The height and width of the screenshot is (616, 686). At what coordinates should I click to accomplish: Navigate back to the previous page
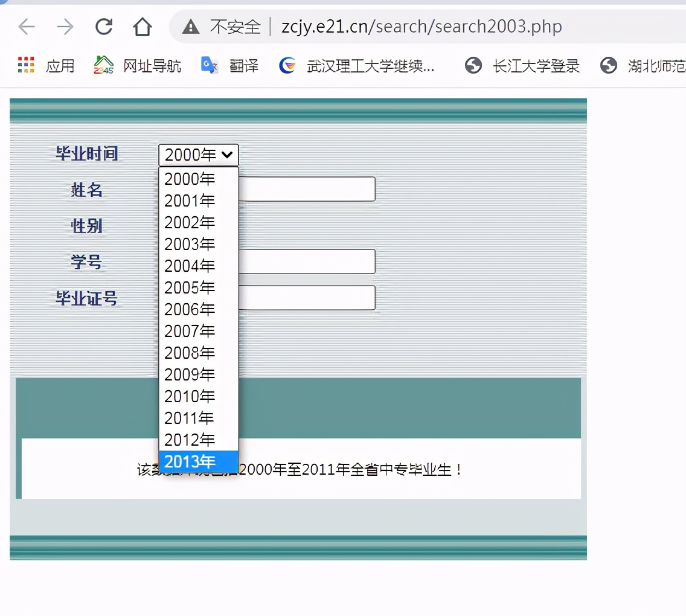pyautogui.click(x=27, y=27)
